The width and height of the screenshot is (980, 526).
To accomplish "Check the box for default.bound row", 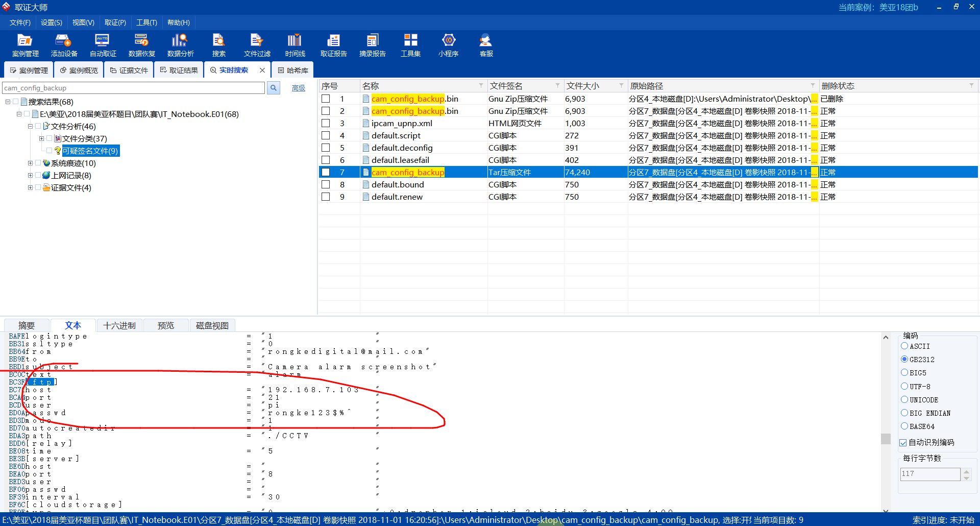I will coord(326,184).
